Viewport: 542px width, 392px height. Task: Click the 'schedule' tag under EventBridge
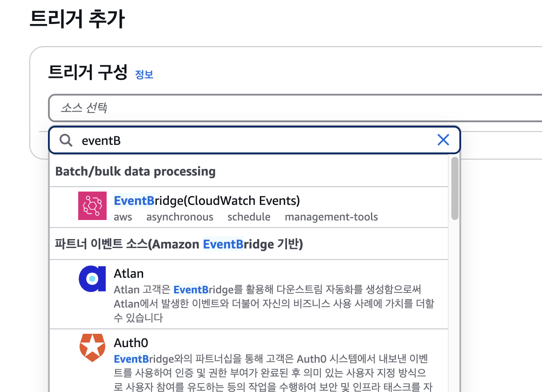249,217
